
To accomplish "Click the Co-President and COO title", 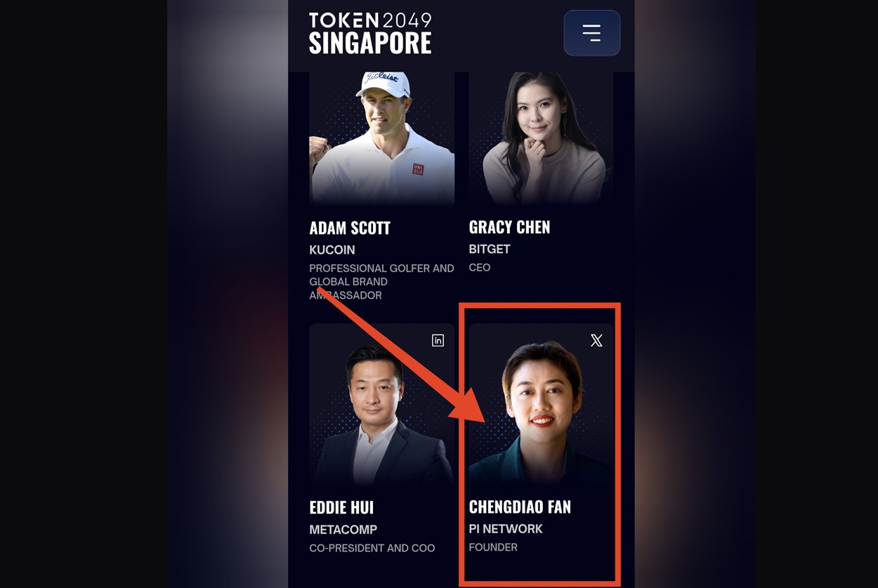I will [372, 548].
